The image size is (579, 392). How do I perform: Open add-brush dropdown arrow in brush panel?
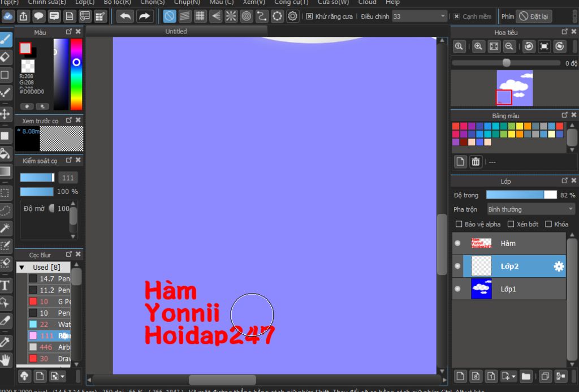[62, 377]
